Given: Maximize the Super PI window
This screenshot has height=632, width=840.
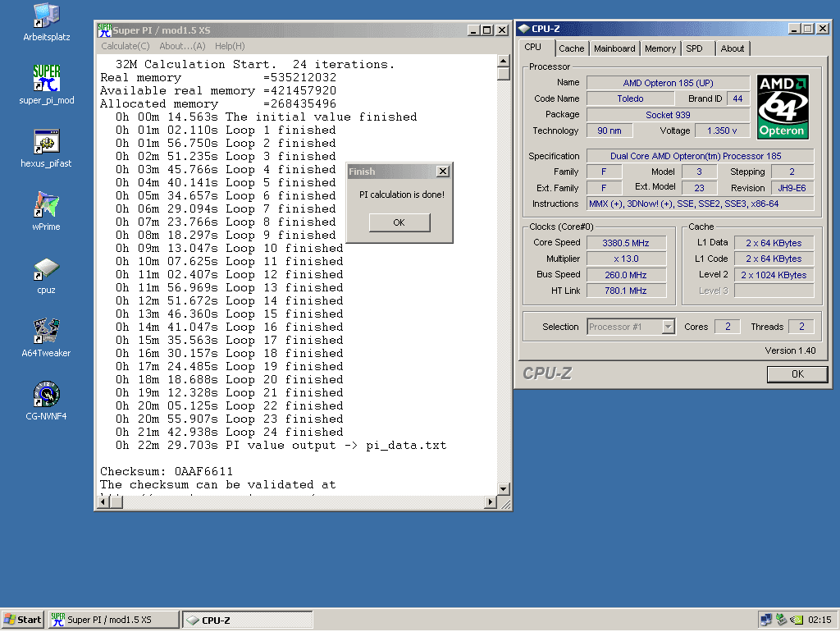Looking at the screenshot, I should click(486, 30).
